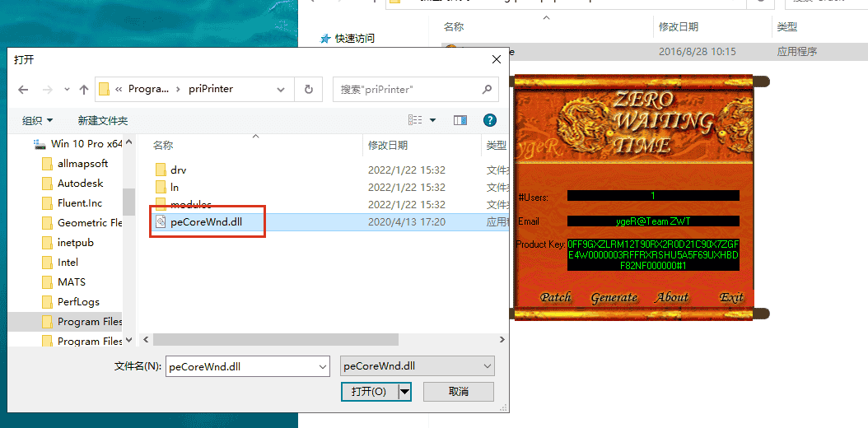This screenshot has width=868, height=428.
Task: Select Win 10 Pro x64 drive
Action: (77, 144)
